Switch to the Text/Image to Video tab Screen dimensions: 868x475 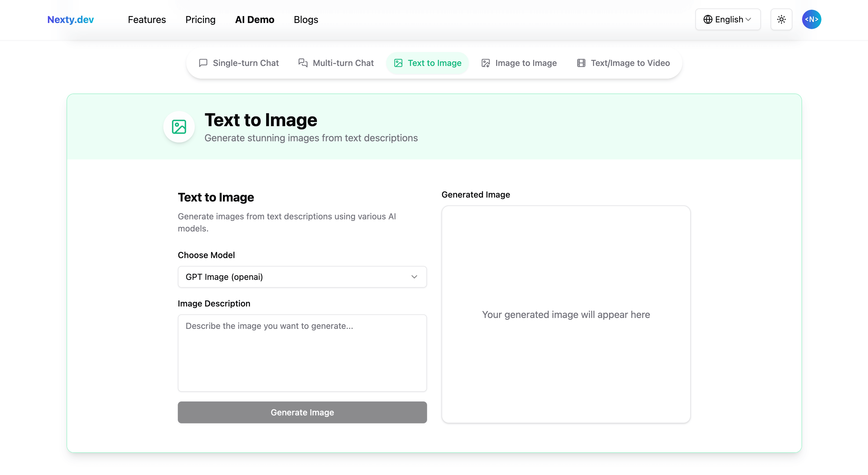623,63
